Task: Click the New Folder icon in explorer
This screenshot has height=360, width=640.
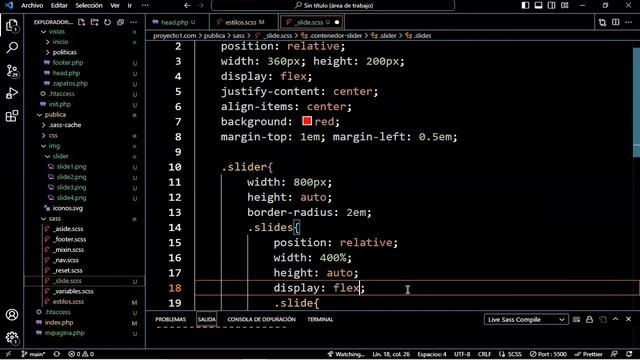Action: (x=95, y=22)
